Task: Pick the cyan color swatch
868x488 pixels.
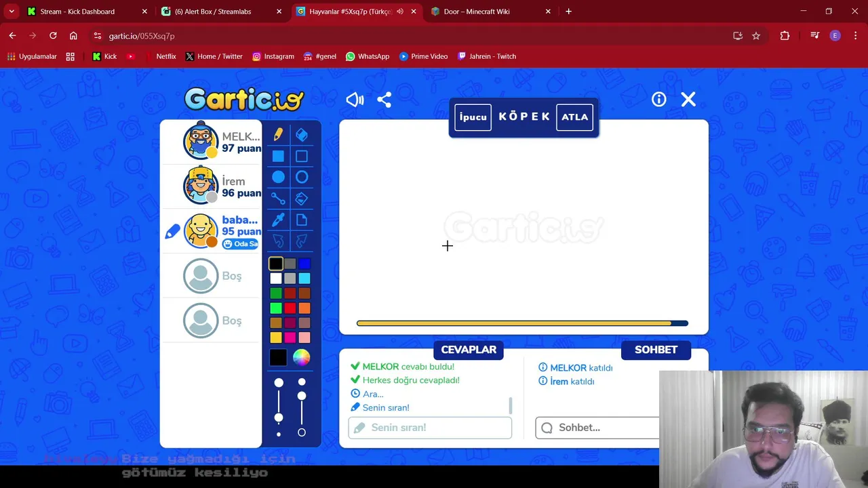Action: (304, 279)
